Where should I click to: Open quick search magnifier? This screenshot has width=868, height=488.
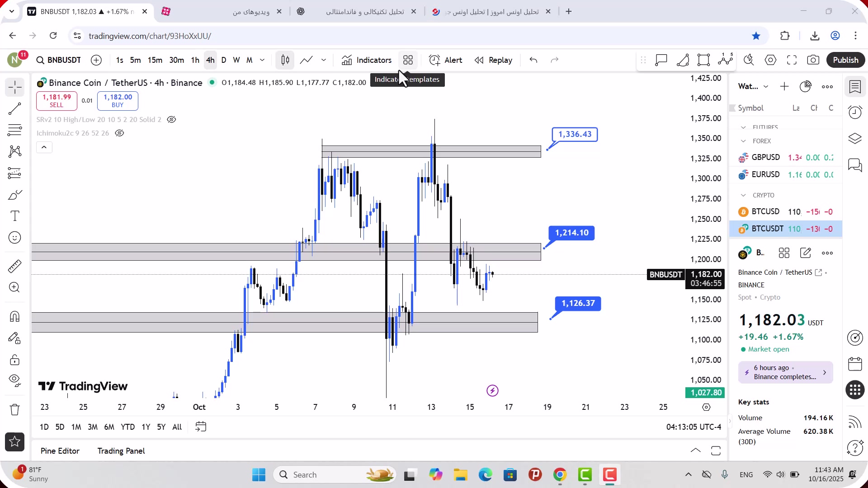click(749, 60)
